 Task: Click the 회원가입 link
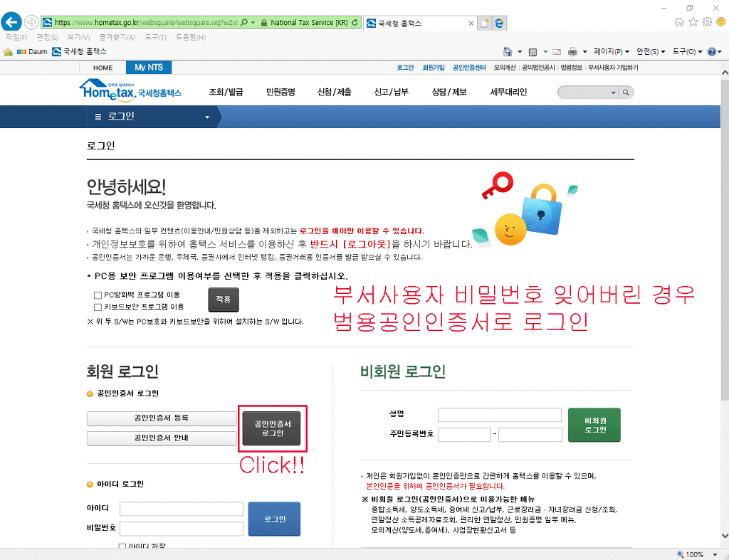(434, 68)
